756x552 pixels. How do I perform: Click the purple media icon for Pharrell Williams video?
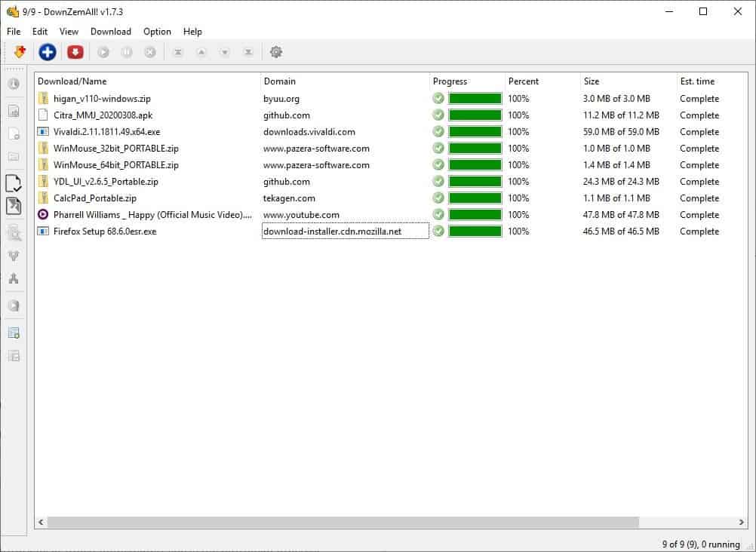point(43,214)
